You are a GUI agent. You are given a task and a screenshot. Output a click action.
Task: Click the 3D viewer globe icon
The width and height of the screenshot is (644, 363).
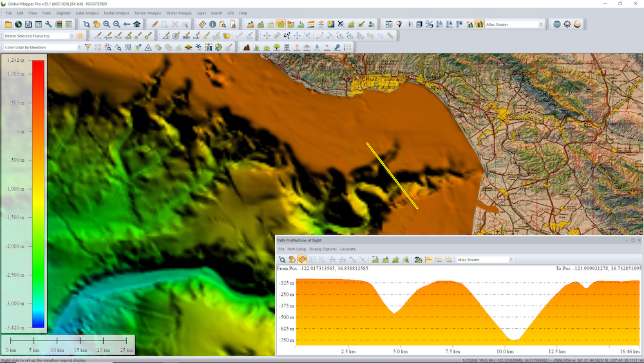(557, 25)
